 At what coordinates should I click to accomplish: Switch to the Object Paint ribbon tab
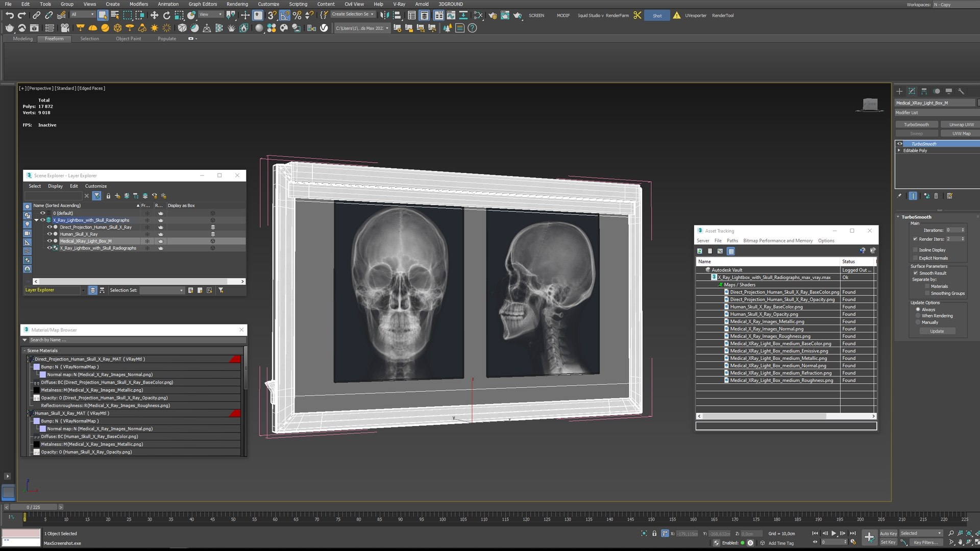[x=128, y=39]
